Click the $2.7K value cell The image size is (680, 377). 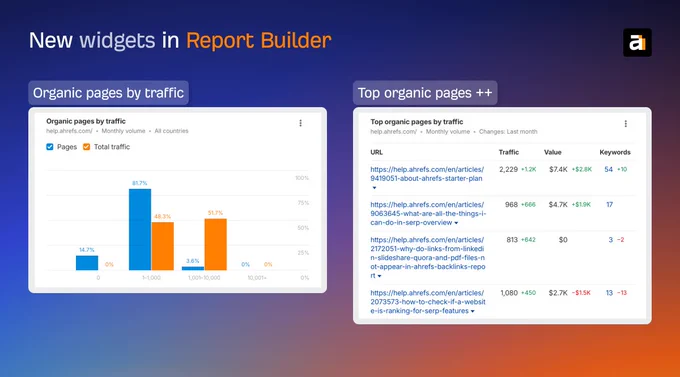558,293
